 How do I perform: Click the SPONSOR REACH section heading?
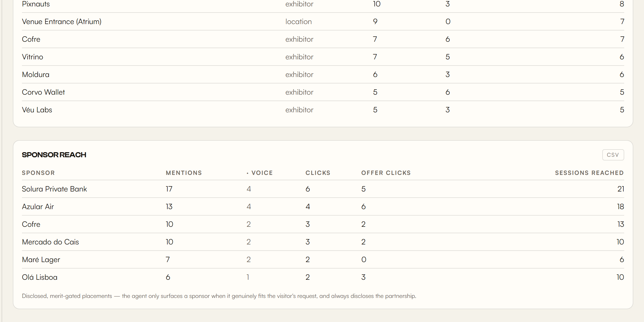click(x=54, y=155)
